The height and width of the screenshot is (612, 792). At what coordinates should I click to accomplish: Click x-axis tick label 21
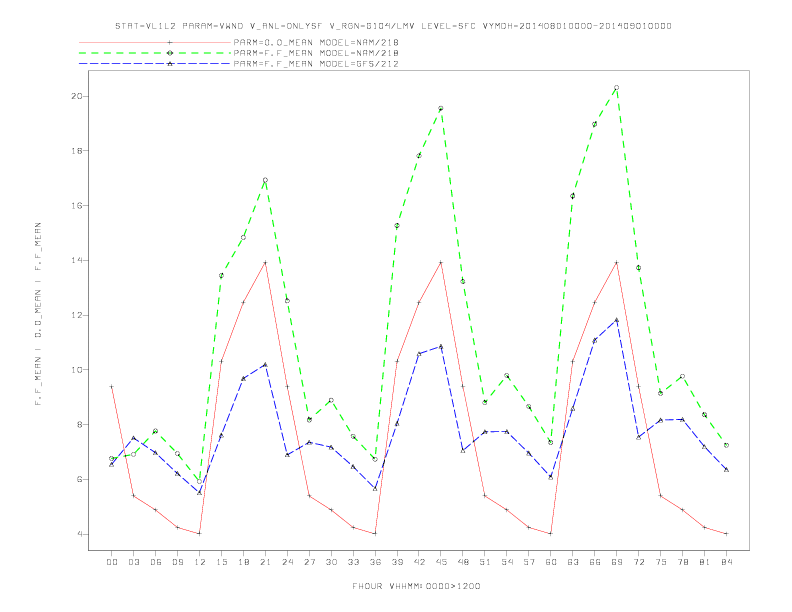click(x=265, y=562)
